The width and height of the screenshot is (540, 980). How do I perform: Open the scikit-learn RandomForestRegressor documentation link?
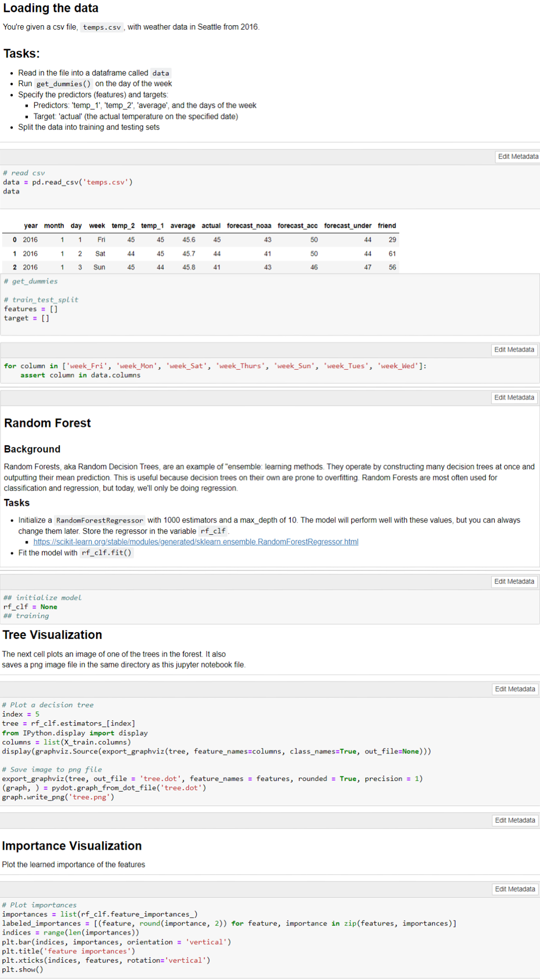pyautogui.click(x=196, y=541)
